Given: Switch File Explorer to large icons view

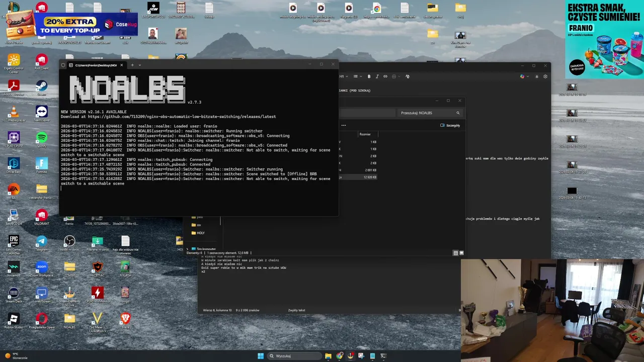Looking at the screenshot, I should pyautogui.click(x=461, y=253).
